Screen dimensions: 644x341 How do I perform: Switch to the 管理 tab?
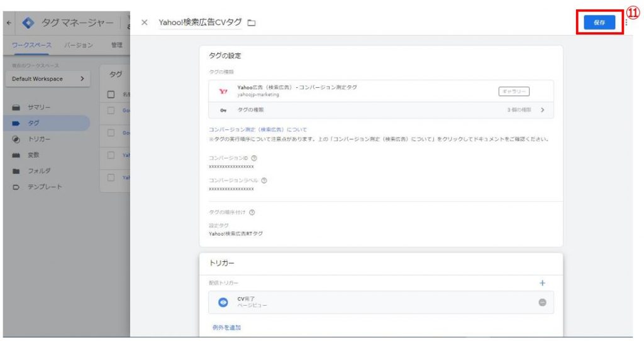116,45
